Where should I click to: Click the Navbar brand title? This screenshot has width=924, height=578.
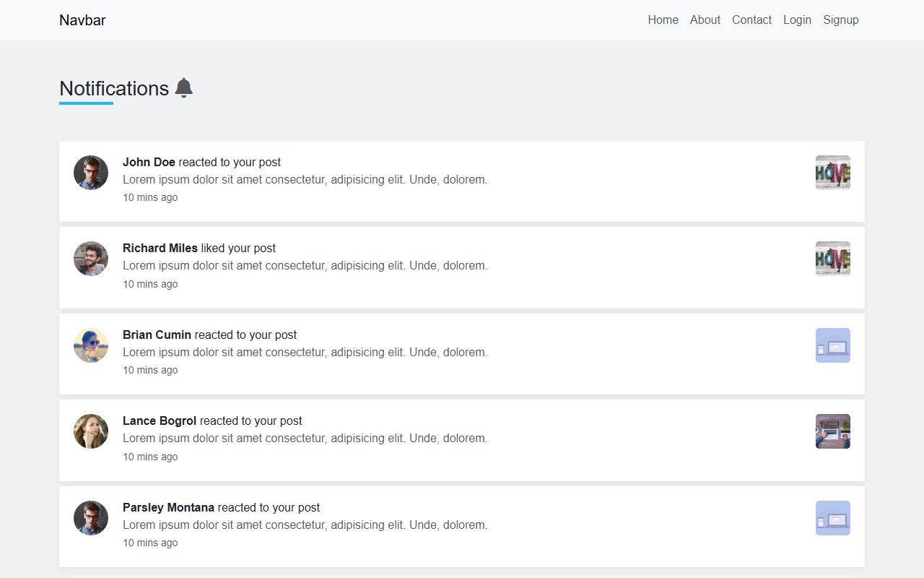[82, 20]
